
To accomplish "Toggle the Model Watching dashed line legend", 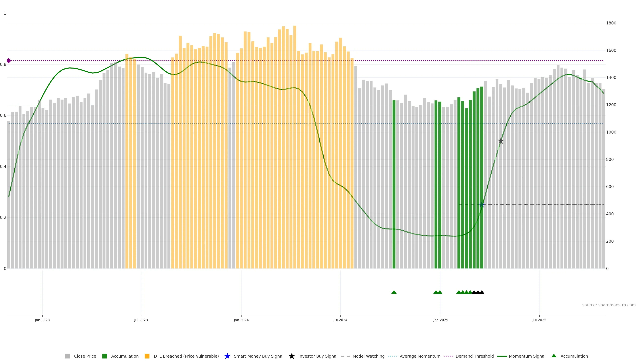I will (x=368, y=356).
